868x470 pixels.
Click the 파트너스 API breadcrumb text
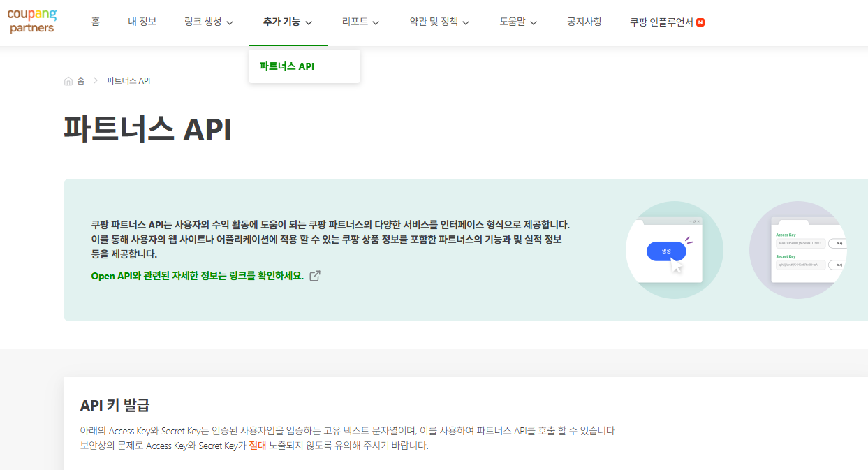[x=128, y=81]
